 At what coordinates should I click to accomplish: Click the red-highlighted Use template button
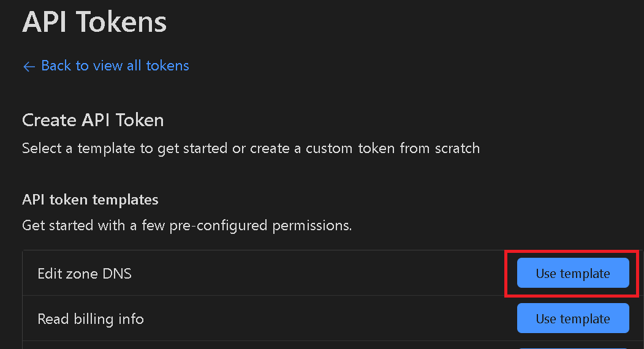tap(572, 273)
